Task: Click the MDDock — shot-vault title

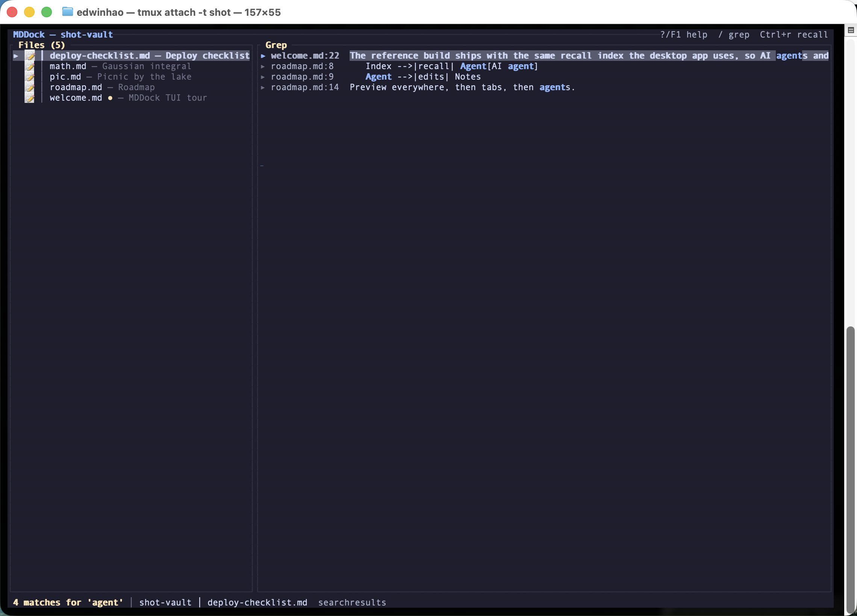Action: pos(63,35)
